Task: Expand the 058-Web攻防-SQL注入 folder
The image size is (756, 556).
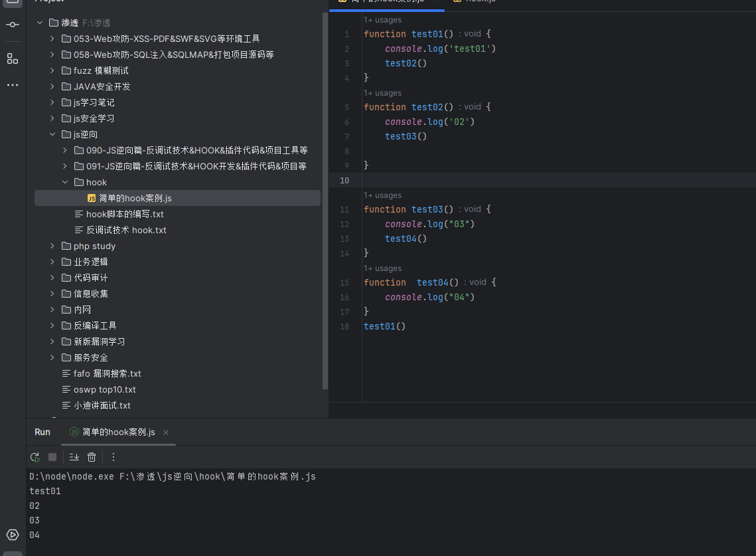Action: point(52,54)
